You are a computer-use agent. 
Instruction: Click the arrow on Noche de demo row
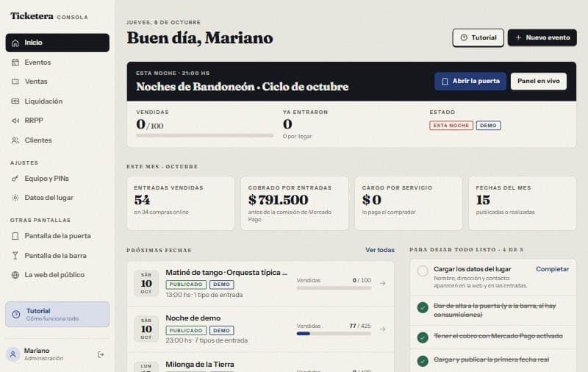point(382,329)
